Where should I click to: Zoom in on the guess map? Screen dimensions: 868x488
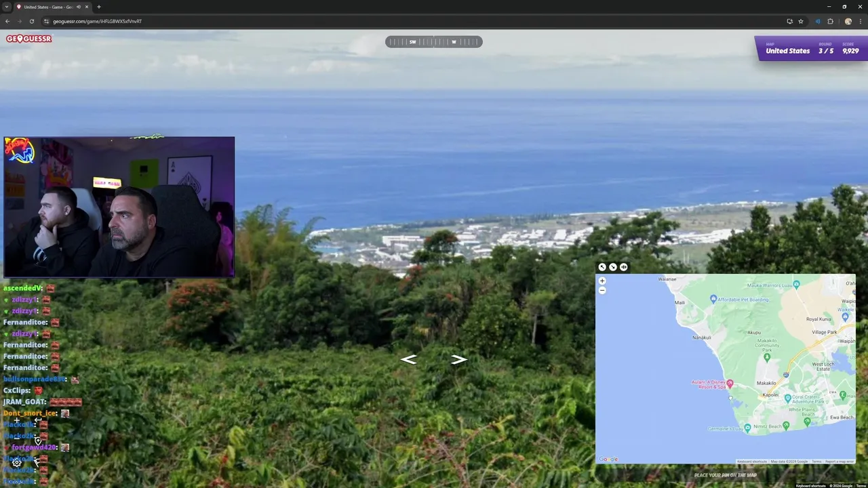point(602,281)
